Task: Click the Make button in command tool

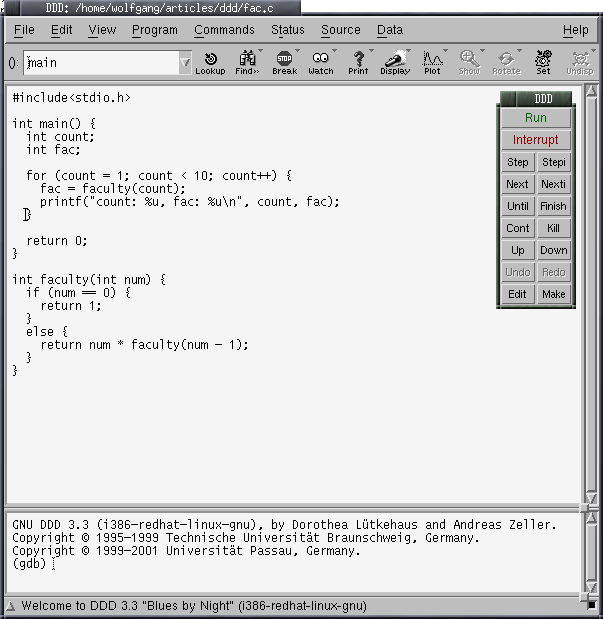Action: pos(553,294)
